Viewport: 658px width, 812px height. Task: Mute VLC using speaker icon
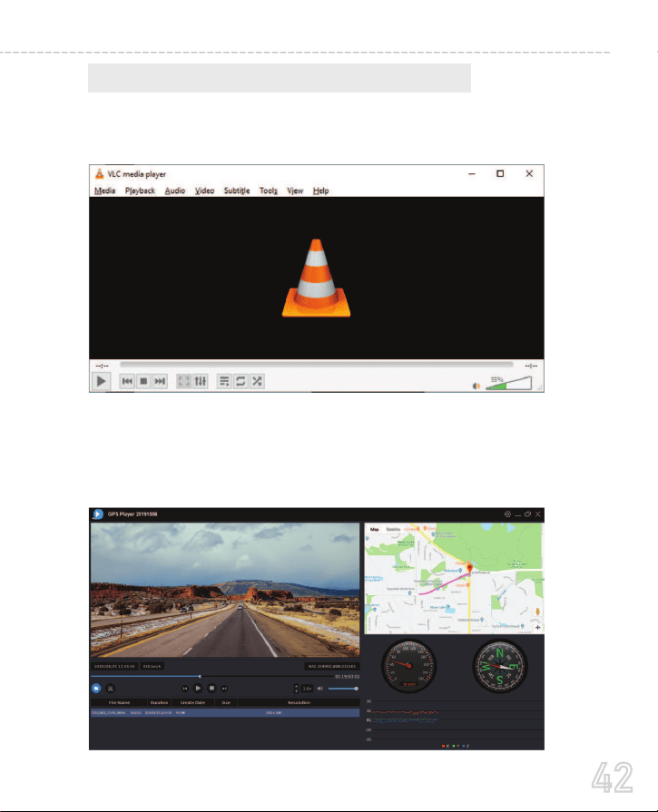[x=476, y=386]
